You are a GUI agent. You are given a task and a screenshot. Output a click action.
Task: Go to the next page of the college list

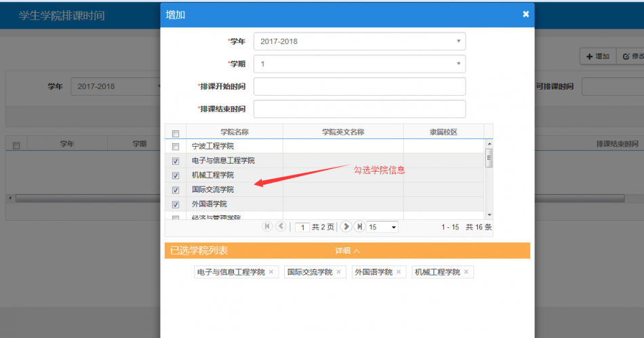pyautogui.click(x=346, y=227)
